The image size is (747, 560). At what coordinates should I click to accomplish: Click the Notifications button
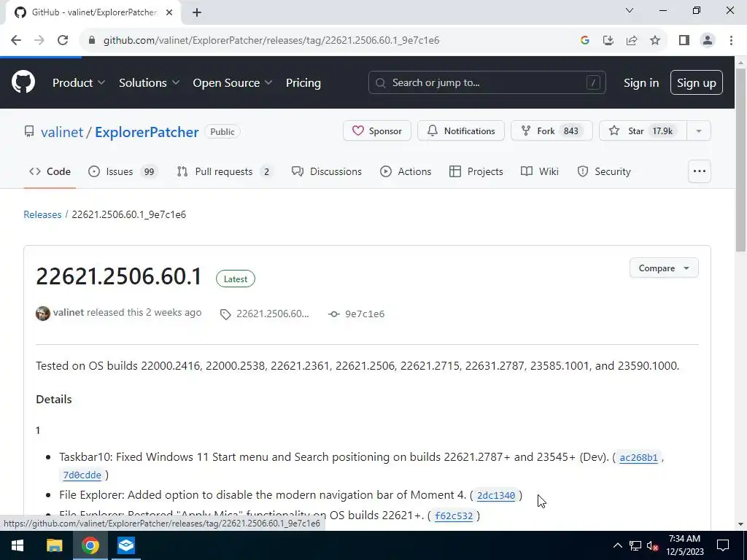(x=461, y=131)
